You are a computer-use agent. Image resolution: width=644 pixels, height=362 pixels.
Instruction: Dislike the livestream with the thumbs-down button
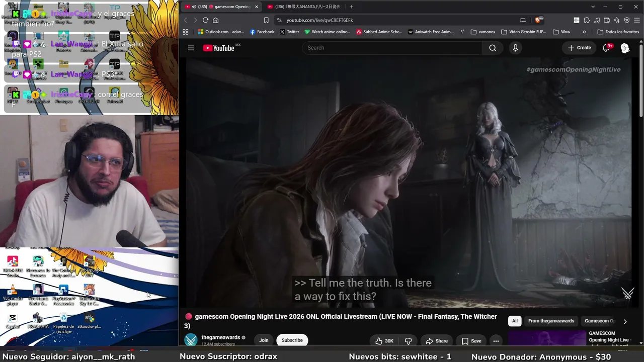[408, 341]
